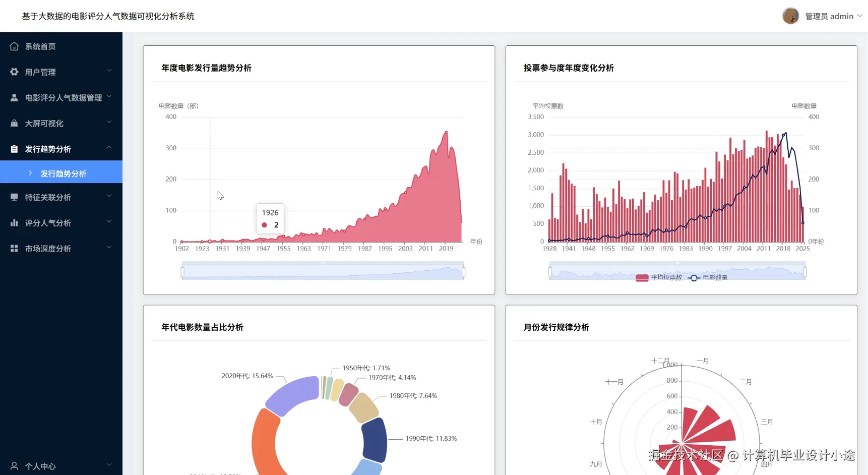This screenshot has height=475, width=868.
Task: Click the 十月 label on the polar chart
Action: (x=596, y=422)
